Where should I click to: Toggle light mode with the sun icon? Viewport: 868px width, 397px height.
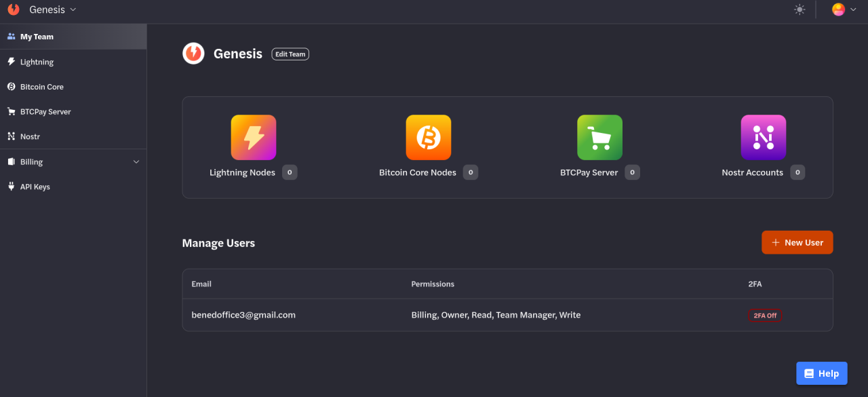click(x=800, y=10)
